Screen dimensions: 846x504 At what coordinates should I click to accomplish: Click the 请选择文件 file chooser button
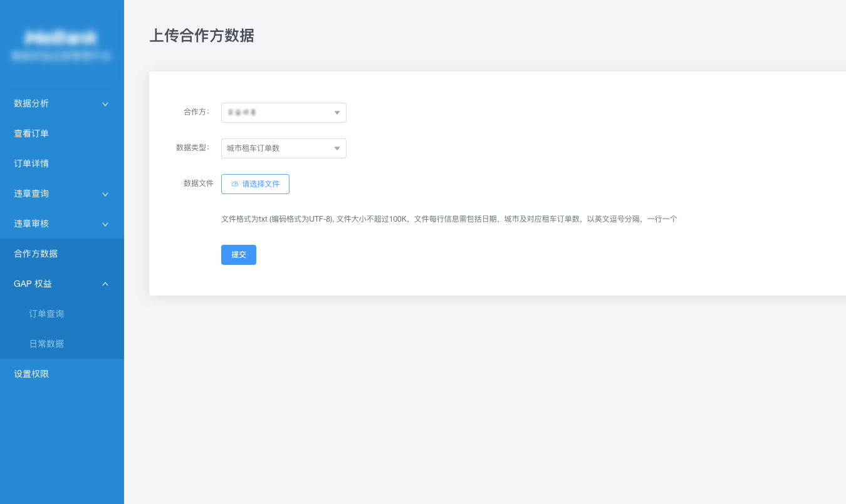point(255,184)
